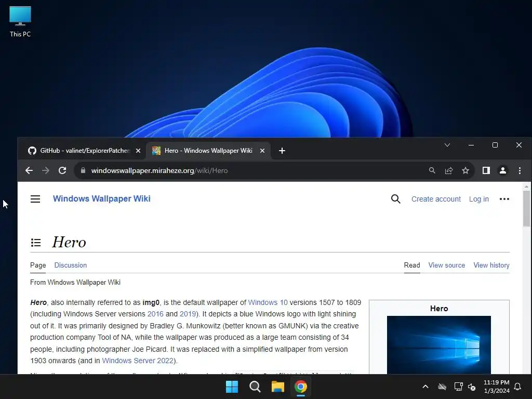Open View history tab
This screenshot has width=532, height=399.
click(x=491, y=265)
